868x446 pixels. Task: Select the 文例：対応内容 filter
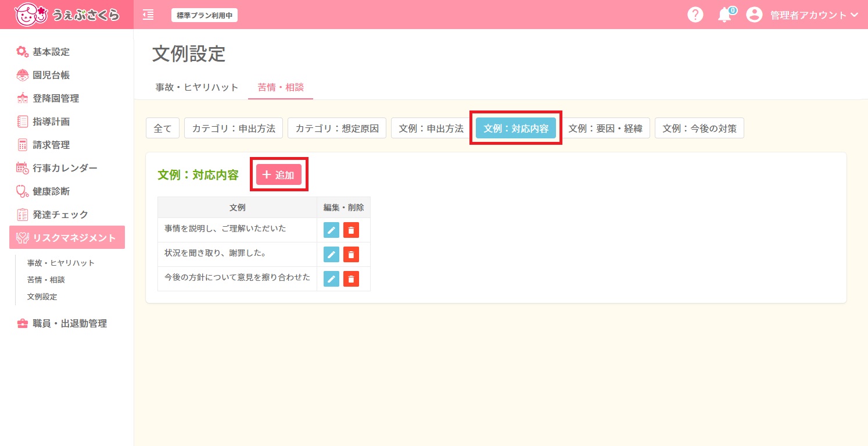click(516, 129)
